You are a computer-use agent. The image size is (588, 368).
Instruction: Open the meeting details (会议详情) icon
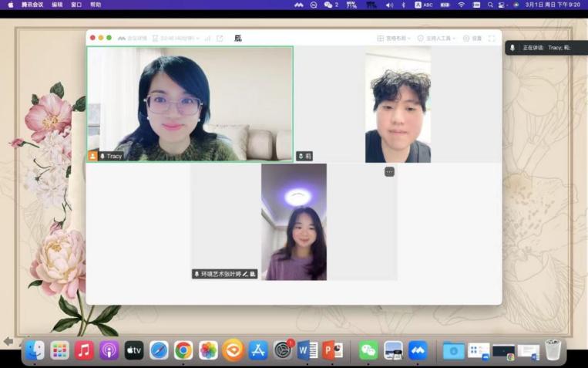(133, 39)
